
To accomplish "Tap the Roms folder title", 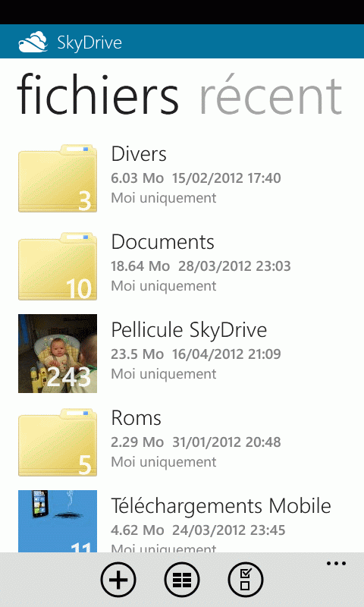I will pos(136,418).
